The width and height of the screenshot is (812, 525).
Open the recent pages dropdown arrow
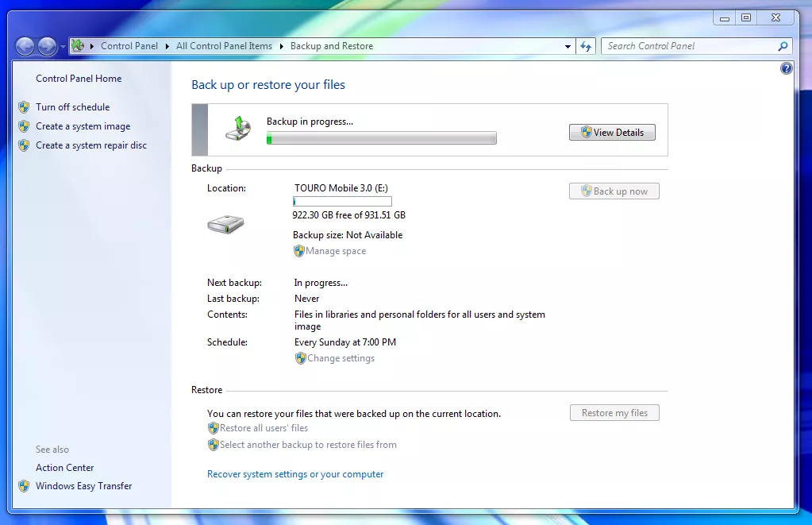63,47
